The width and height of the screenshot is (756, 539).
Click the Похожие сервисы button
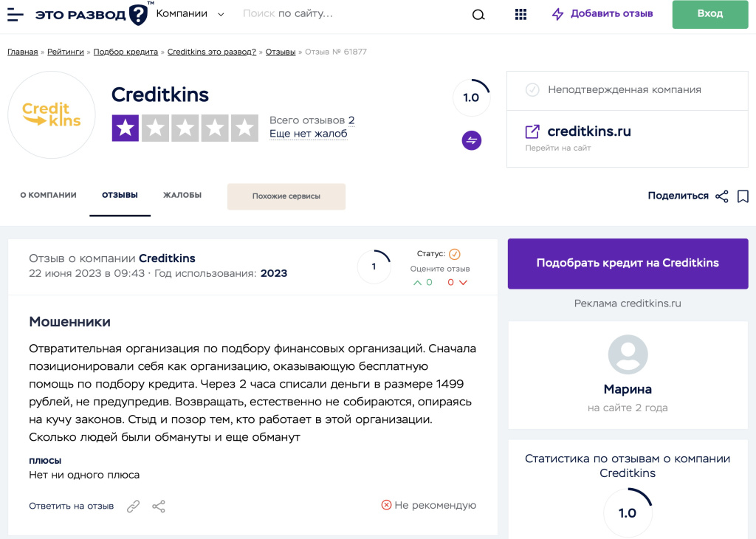pyautogui.click(x=286, y=196)
